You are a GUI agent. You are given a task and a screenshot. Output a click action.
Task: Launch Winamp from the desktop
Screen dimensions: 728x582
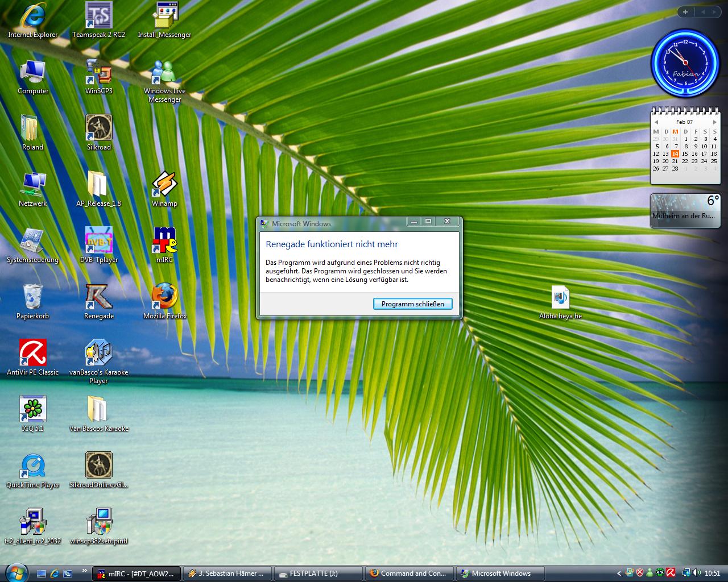coord(165,185)
